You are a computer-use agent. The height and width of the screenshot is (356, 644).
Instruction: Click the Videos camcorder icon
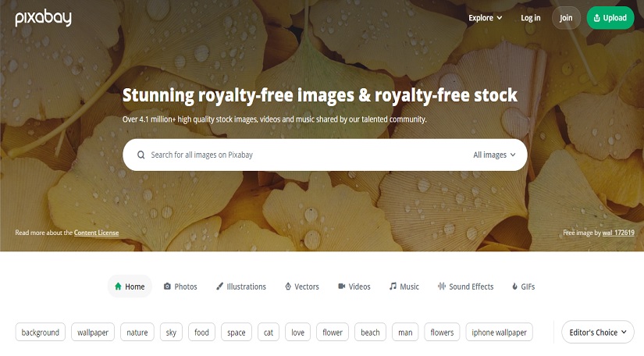(x=341, y=287)
